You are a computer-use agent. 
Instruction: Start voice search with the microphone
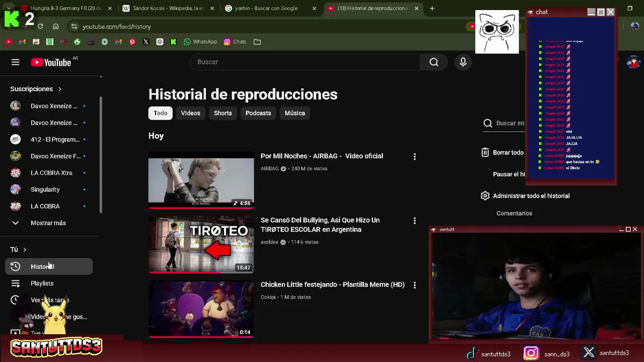(463, 62)
